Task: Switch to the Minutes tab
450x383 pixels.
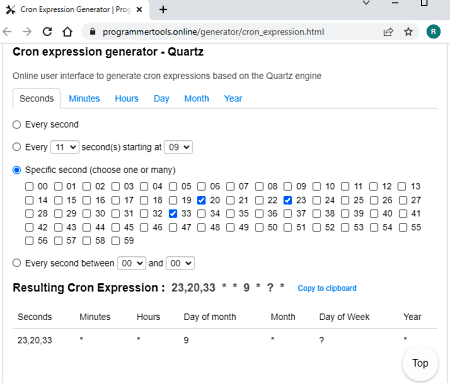Action: coord(84,99)
